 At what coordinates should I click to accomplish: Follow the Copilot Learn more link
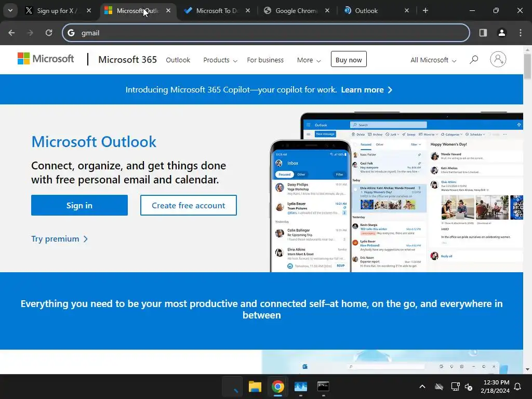[366, 90]
